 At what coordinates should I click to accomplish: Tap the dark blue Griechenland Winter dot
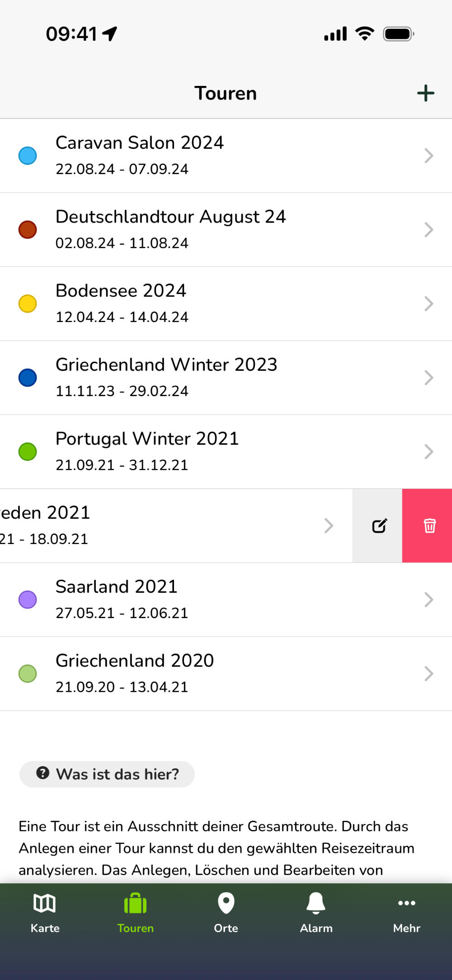coord(28,378)
